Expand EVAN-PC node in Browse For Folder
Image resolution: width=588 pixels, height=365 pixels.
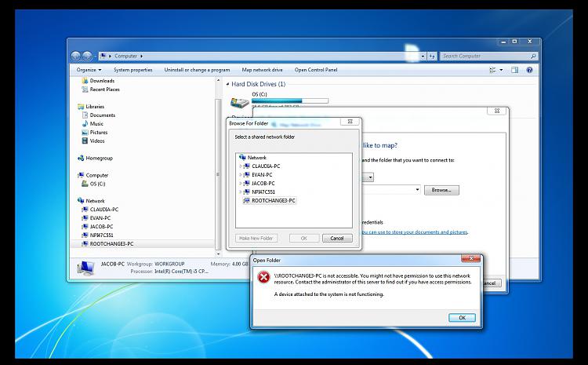(241, 174)
